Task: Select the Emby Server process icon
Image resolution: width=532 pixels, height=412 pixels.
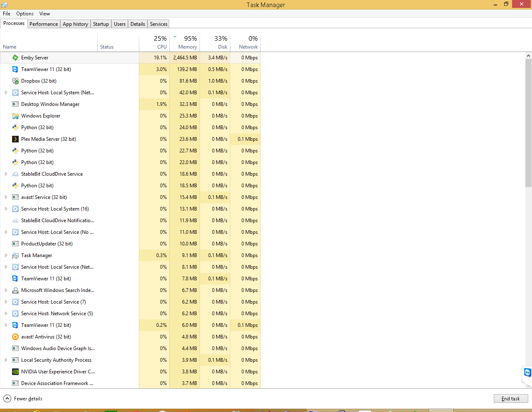Action: click(15, 58)
